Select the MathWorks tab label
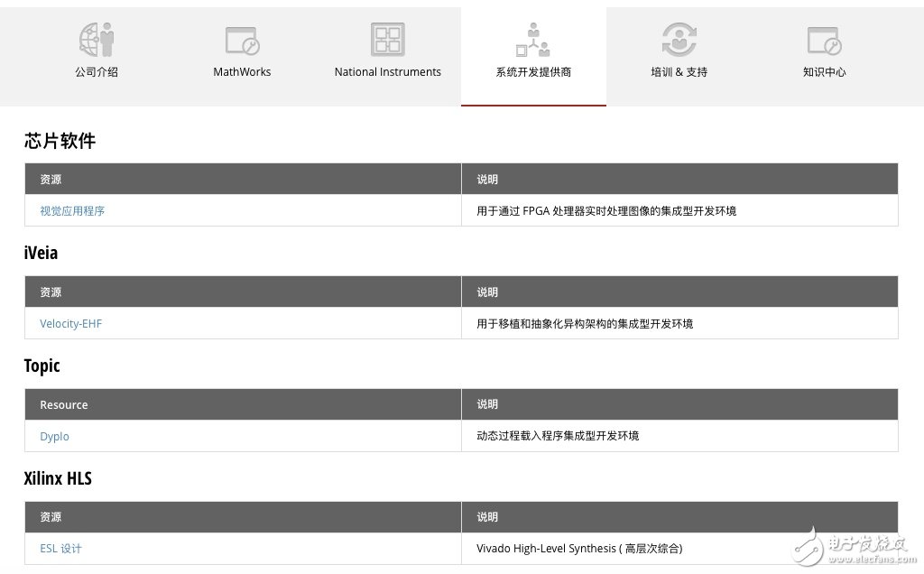 point(242,72)
